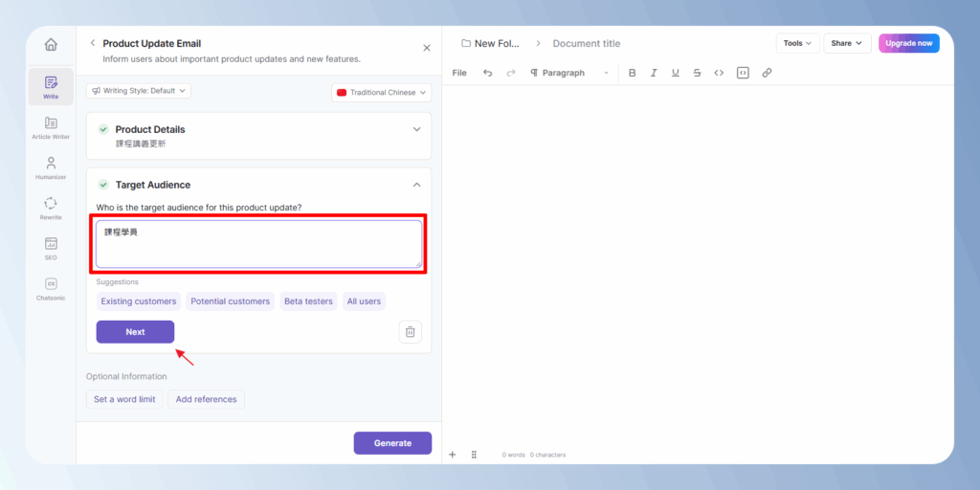980x490 pixels.
Task: Open the SEO tool
Action: pos(51,248)
